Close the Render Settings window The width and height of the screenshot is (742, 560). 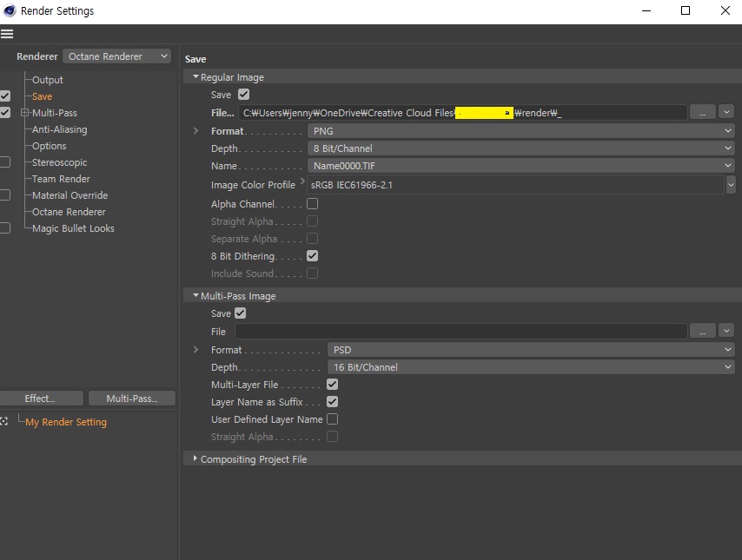[x=725, y=10]
